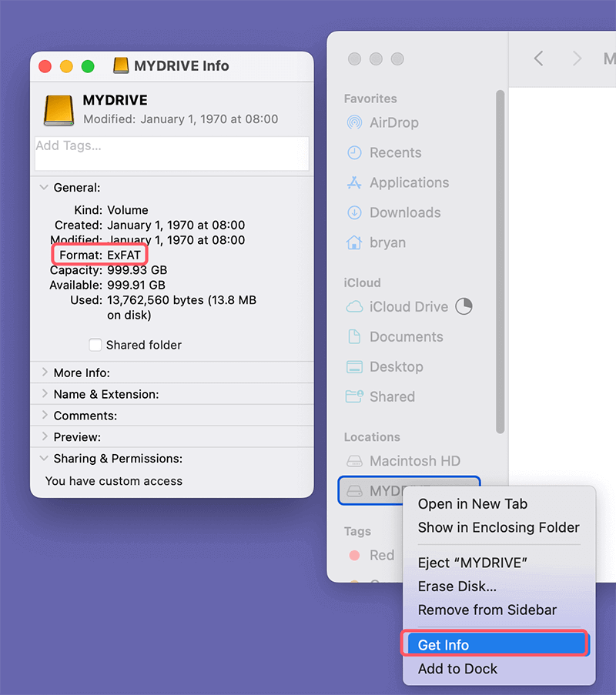Screen dimensions: 616x695
Task: Select the bryan home folder
Action: 389,242
